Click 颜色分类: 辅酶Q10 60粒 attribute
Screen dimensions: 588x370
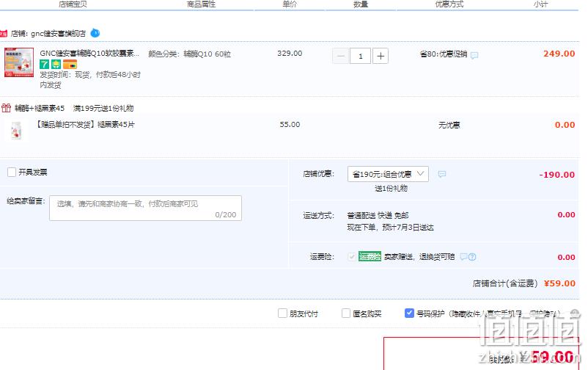[189, 54]
